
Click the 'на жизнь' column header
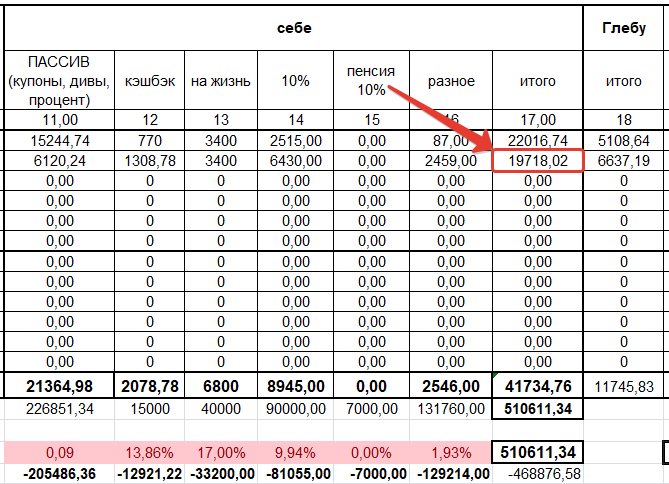(x=221, y=81)
